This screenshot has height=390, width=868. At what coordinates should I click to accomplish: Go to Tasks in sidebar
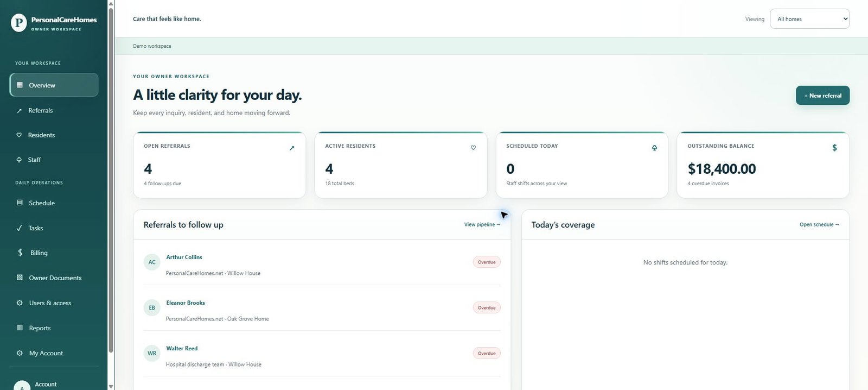[x=54, y=228]
